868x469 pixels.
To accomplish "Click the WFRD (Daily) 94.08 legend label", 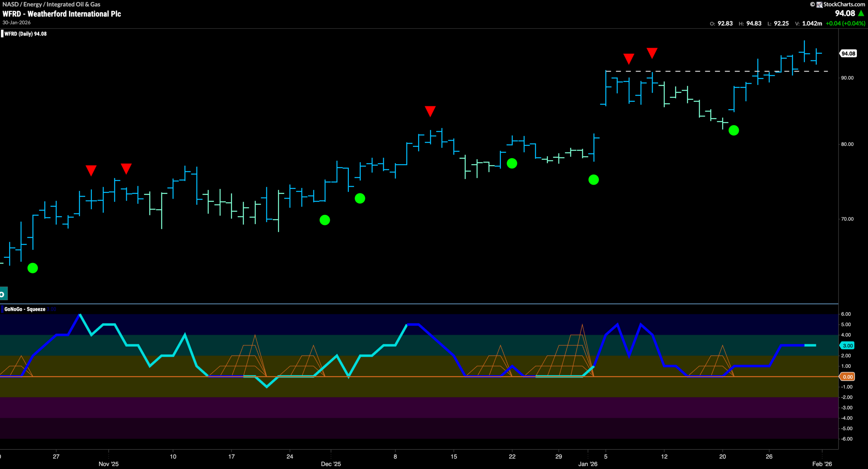I will coord(25,34).
